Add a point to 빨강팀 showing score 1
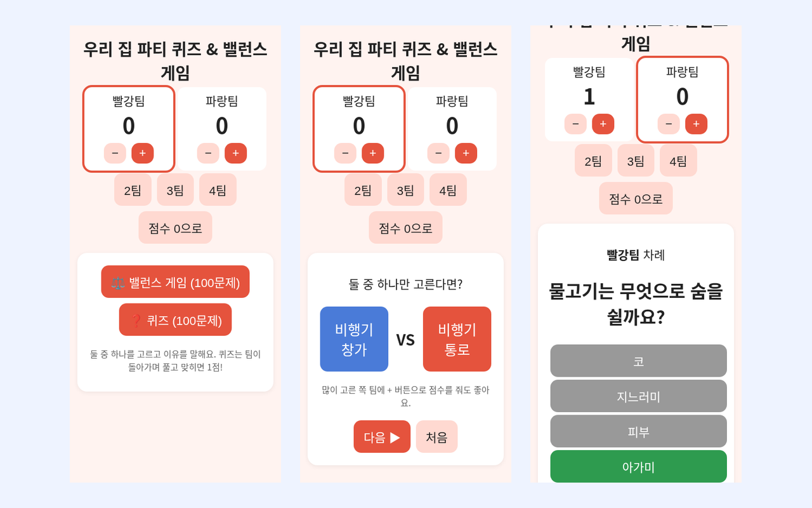Screen dimensions: 812x508 click(x=603, y=124)
